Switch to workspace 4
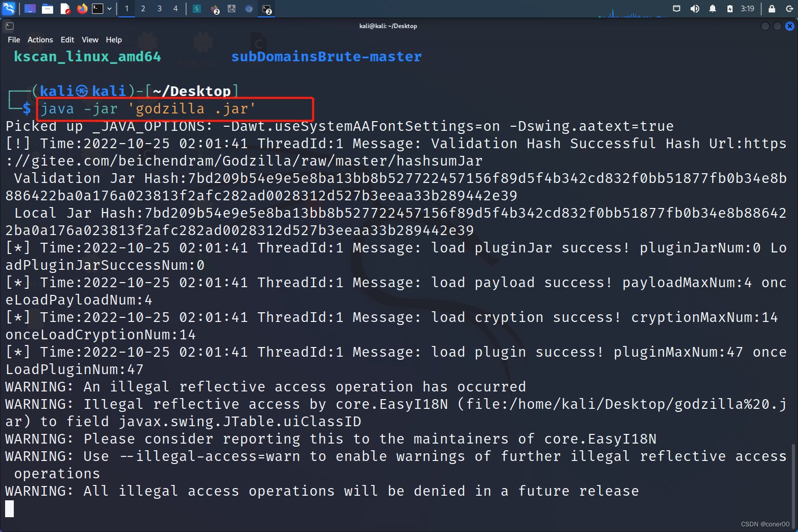Screen dimensions: 798x532 [175, 9]
